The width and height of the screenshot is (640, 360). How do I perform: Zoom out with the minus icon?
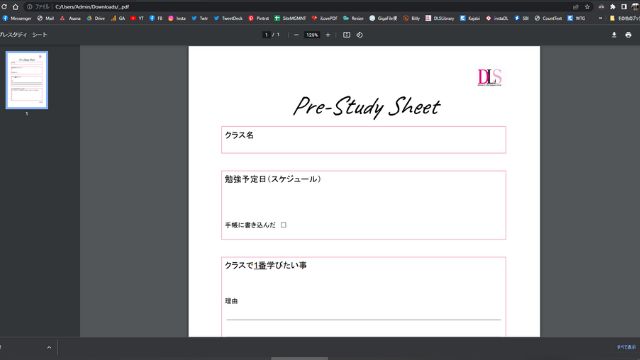click(296, 35)
